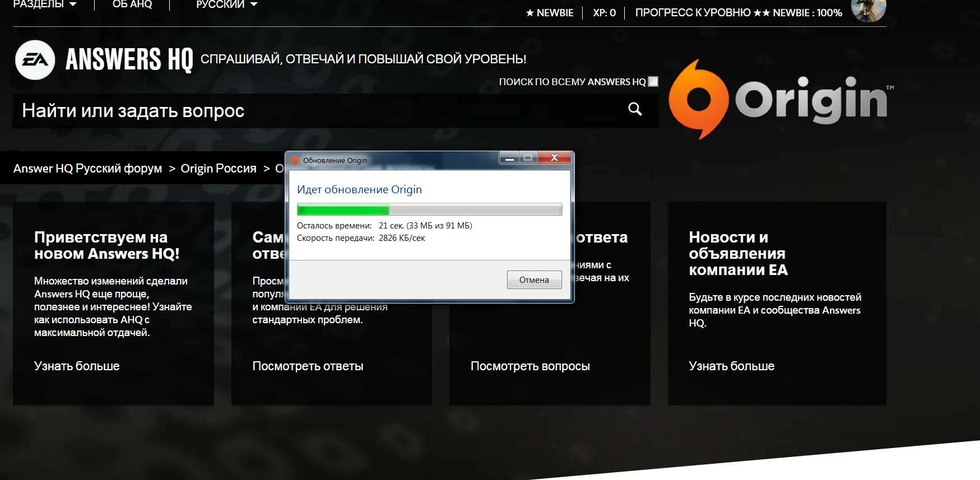Close the Origin update window
The width and height of the screenshot is (980, 480).
click(554, 158)
